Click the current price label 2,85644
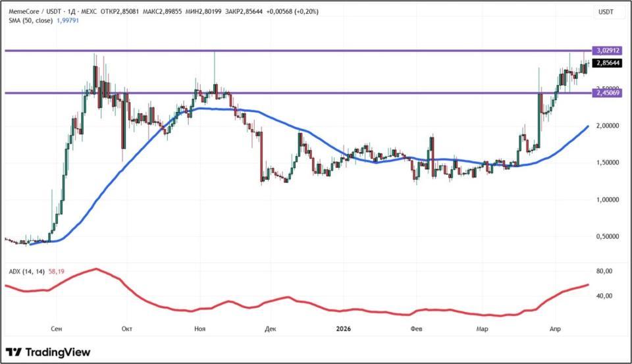This screenshot has height=364, width=632. point(605,63)
